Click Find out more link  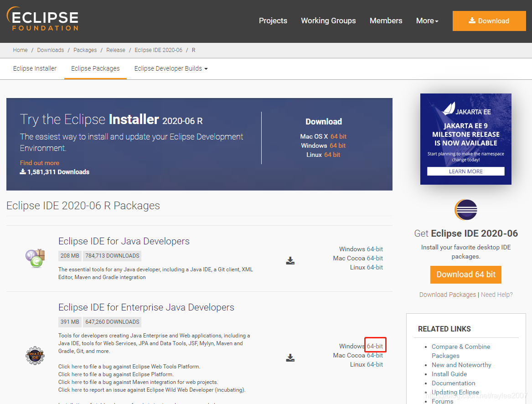point(39,163)
